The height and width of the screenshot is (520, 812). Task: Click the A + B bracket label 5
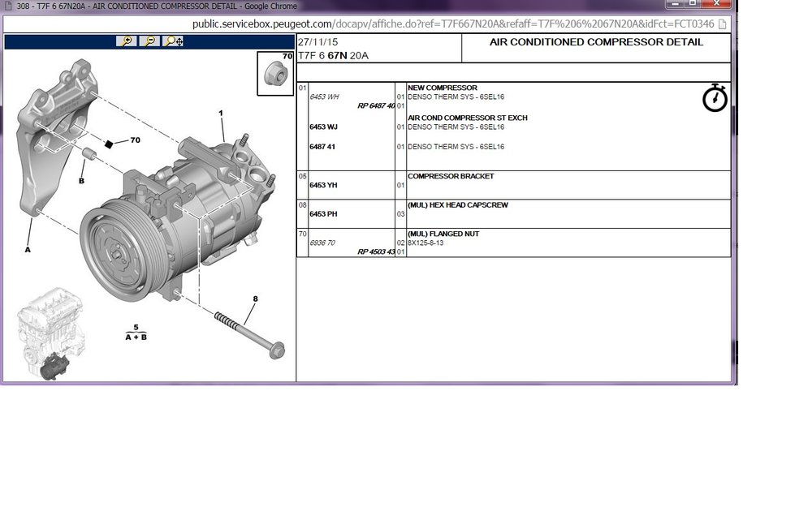136,333
